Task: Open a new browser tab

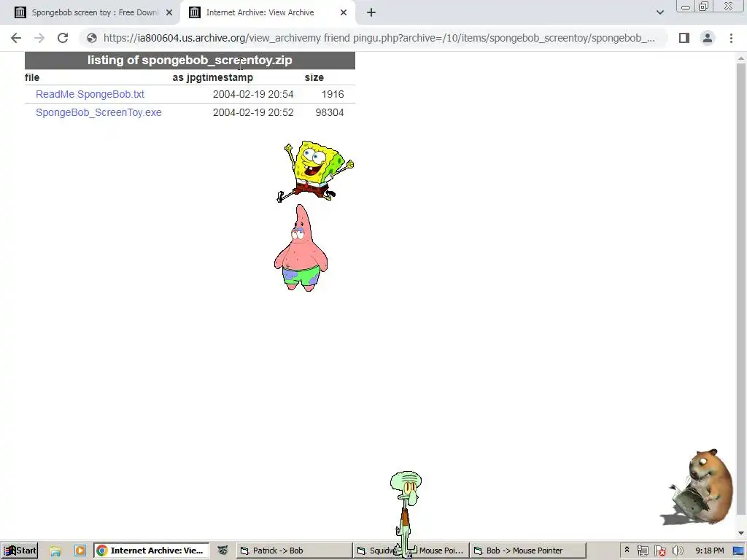Action: (371, 13)
